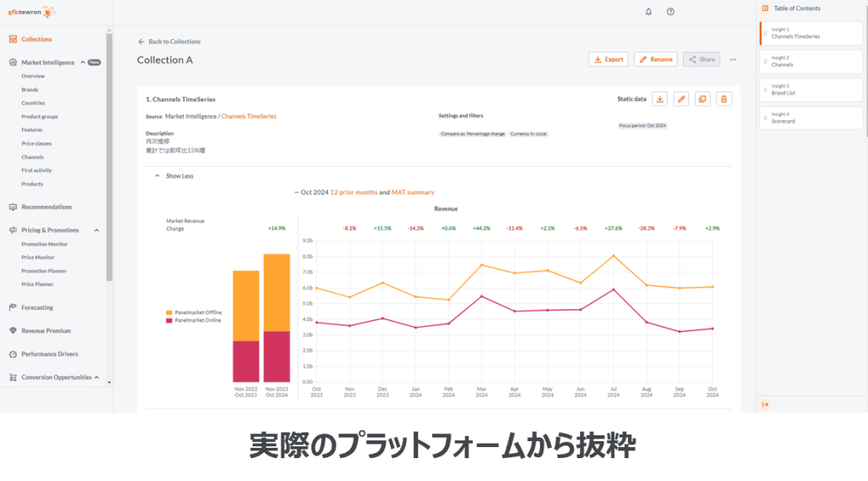Image resolution: width=868 pixels, height=481 pixels.
Task: Click the Pricing & Promotions megaphone icon
Action: coord(13,230)
